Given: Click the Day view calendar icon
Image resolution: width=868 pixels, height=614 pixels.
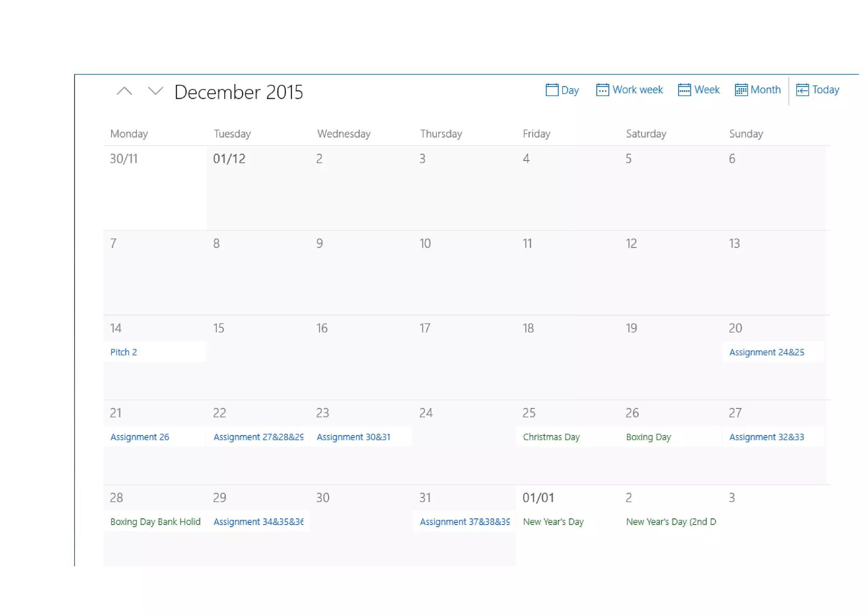Looking at the screenshot, I should coord(551,90).
